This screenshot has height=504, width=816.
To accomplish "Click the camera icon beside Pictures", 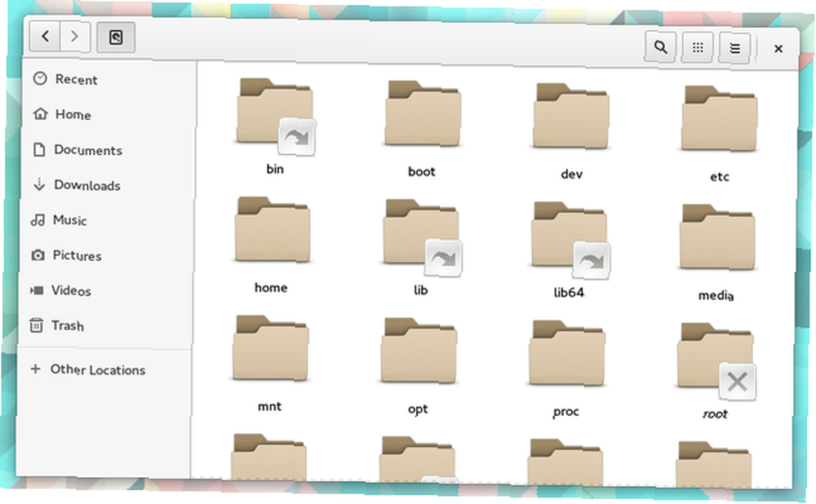I will pos(38,255).
